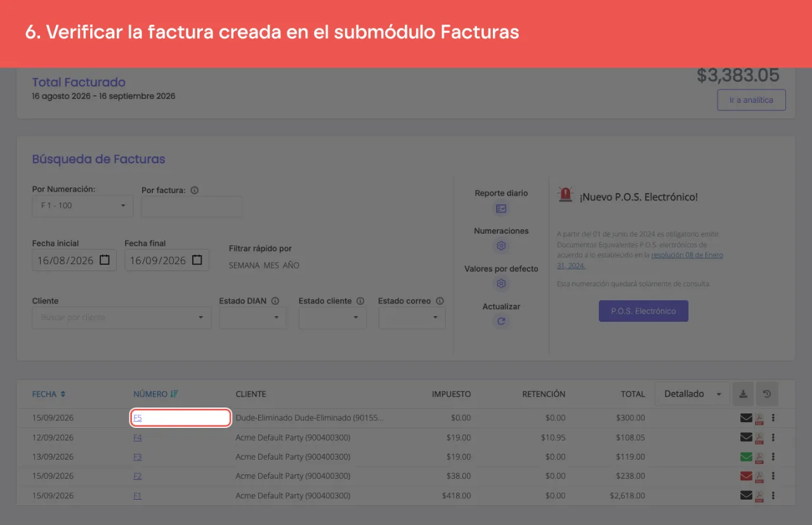
Task: Open the Reporte diario icon
Action: coord(501,209)
